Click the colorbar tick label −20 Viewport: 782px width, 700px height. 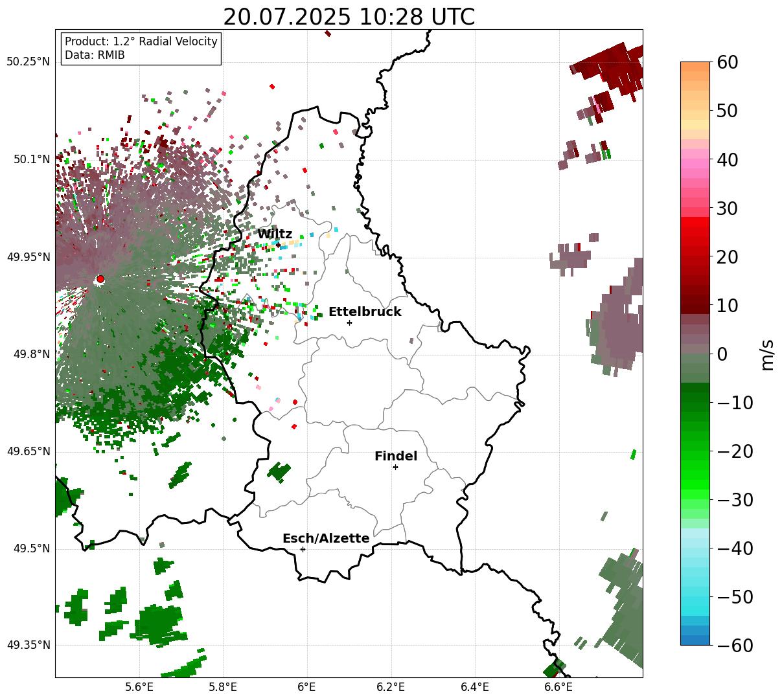pyautogui.click(x=735, y=451)
